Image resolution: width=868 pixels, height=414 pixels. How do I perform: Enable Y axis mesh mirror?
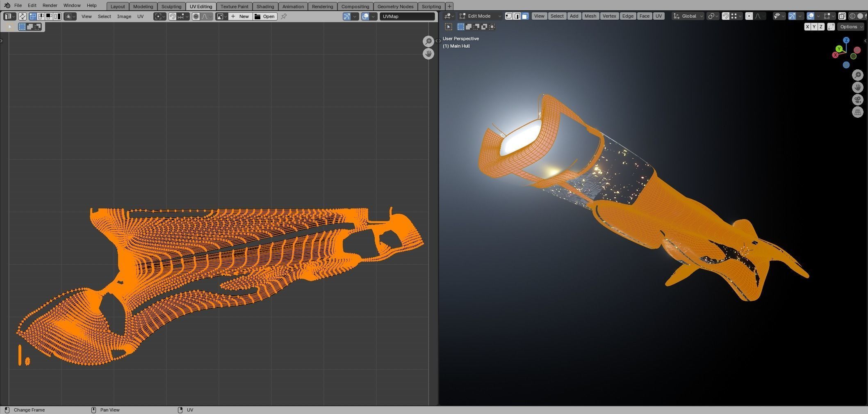(x=814, y=27)
